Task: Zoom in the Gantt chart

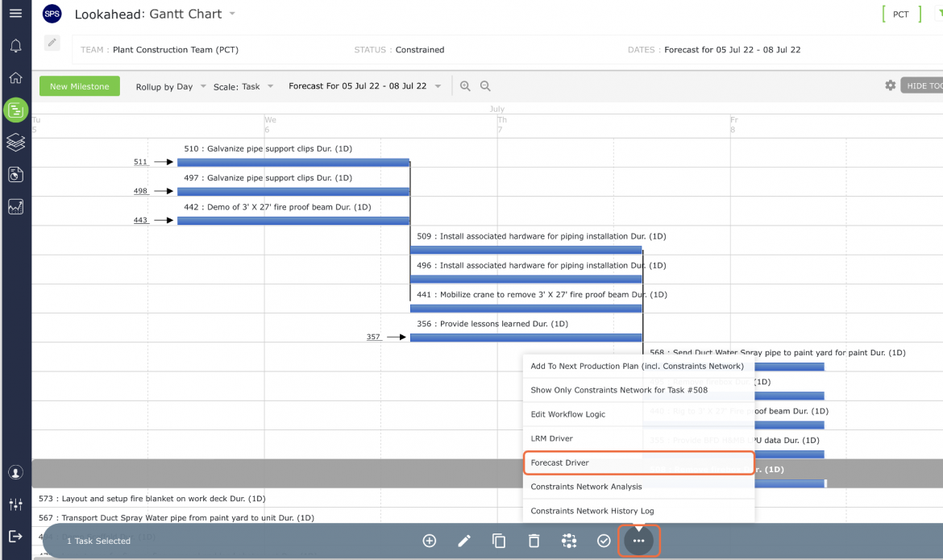Action: [465, 86]
